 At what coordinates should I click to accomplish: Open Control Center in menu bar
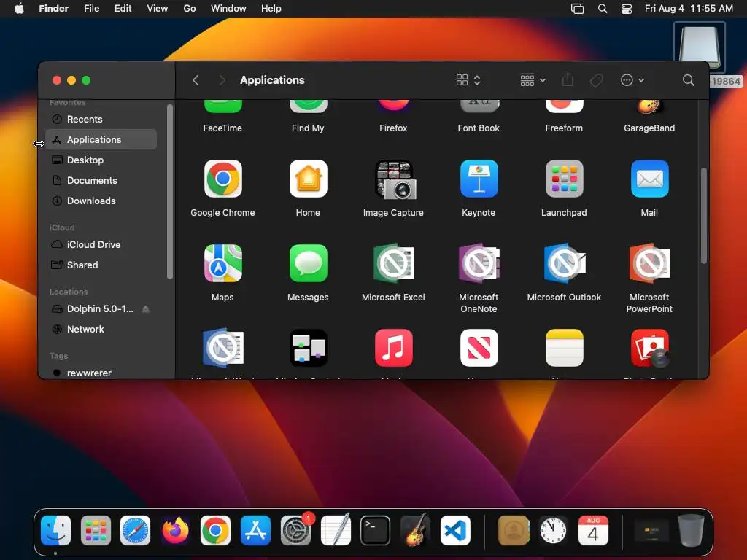coord(627,9)
